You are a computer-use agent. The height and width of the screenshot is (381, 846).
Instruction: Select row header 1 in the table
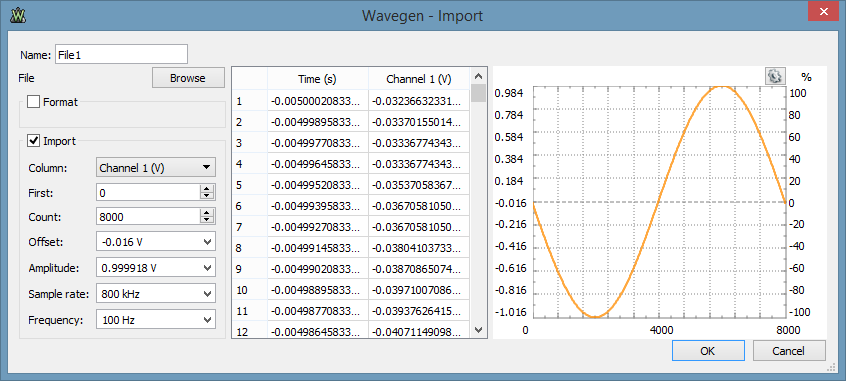[250, 101]
